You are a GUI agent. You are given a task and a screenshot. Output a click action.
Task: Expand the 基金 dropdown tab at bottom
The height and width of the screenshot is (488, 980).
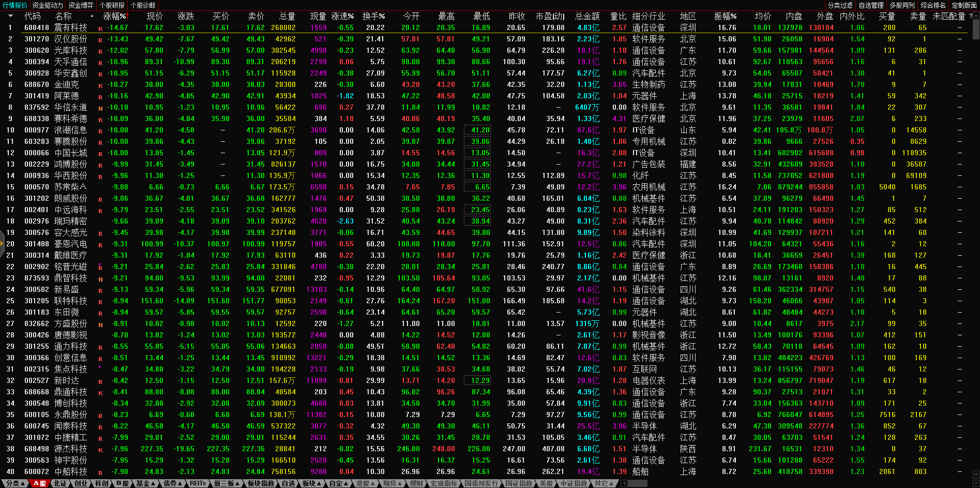pos(146,483)
